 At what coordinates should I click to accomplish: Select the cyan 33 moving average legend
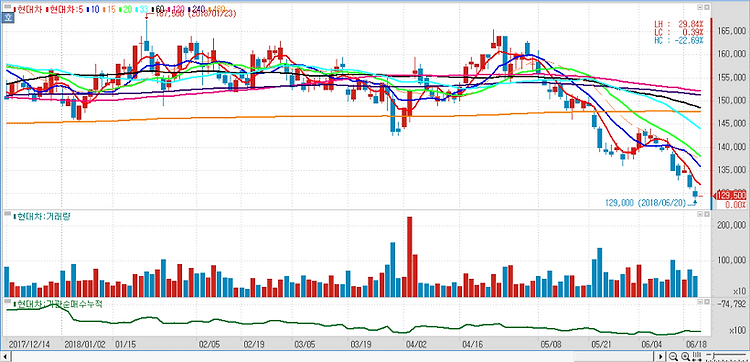tap(142, 10)
